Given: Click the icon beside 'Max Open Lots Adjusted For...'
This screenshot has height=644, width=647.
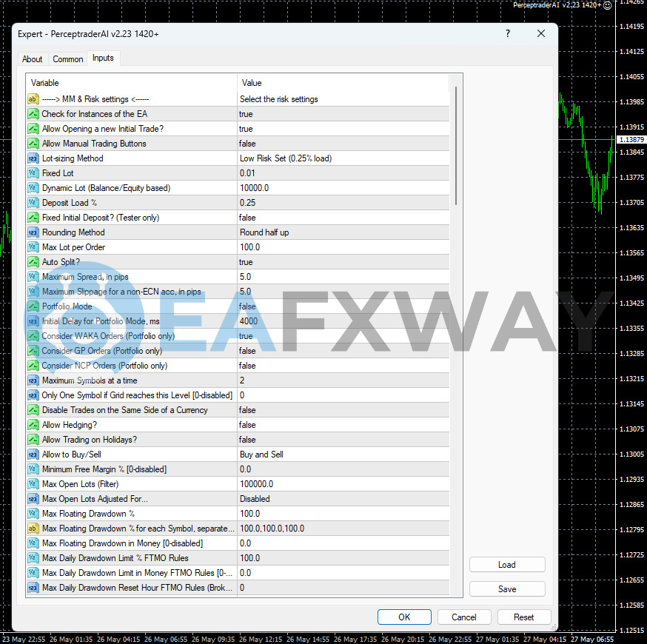Looking at the screenshot, I should click(x=33, y=499).
